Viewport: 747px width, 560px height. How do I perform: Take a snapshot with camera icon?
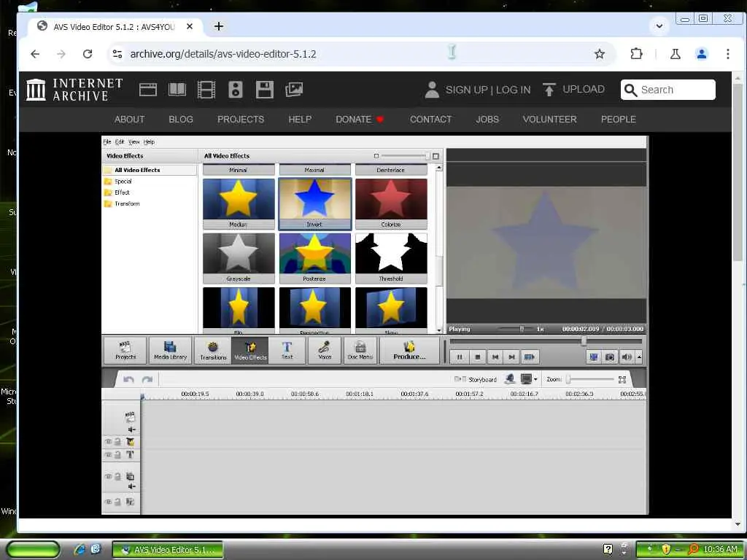point(610,357)
